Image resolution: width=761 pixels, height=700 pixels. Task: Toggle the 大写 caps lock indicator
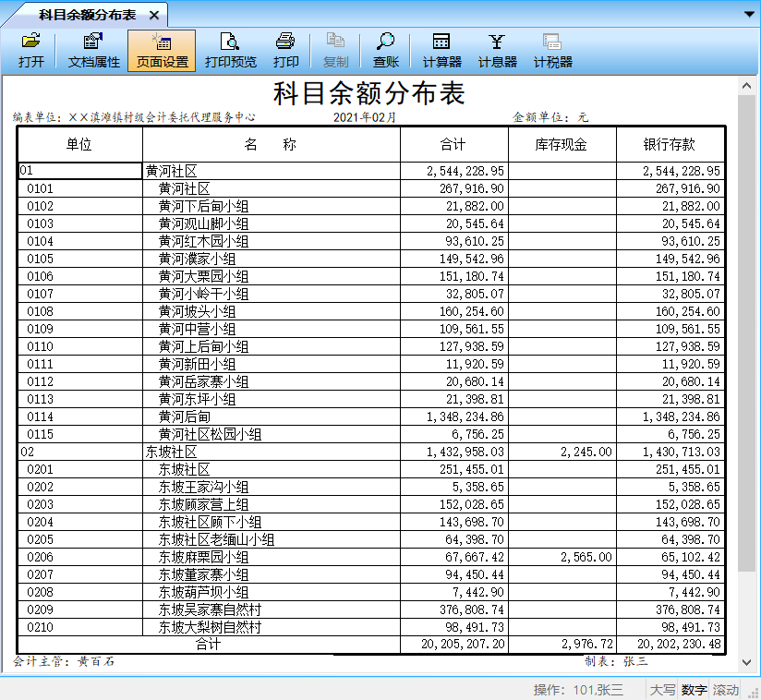coord(662,690)
